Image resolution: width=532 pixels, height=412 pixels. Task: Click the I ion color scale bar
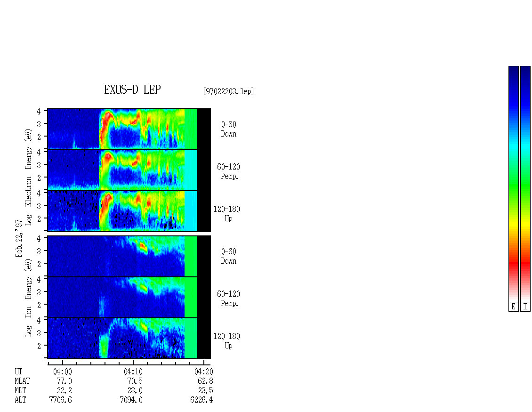(x=525, y=184)
